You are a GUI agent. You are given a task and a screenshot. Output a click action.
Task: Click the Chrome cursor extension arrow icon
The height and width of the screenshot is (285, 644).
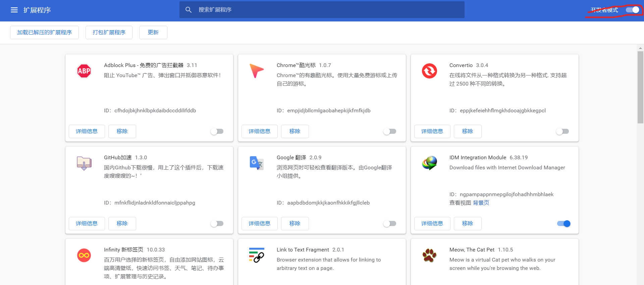point(257,71)
